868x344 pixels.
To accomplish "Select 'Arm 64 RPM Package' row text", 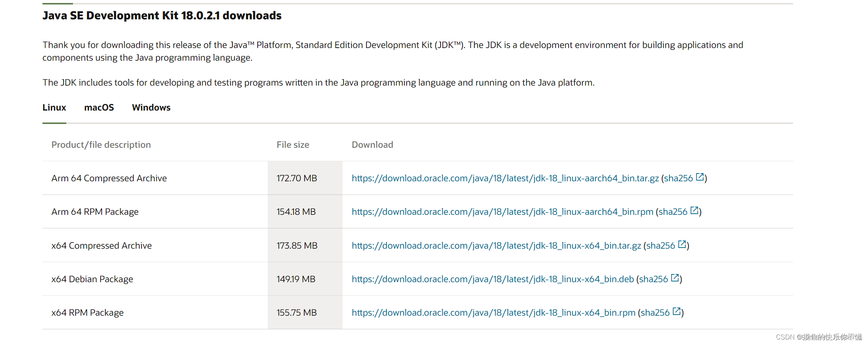I will click(95, 212).
